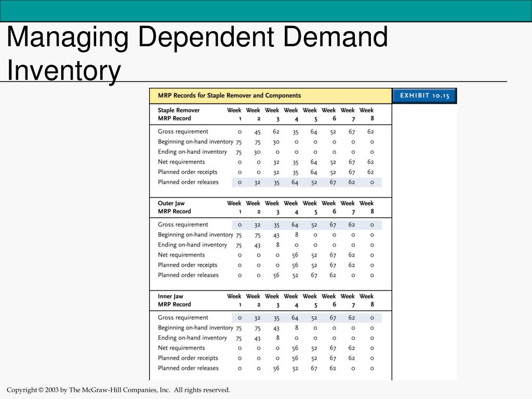Select Inner Jaw planned order receipts 62 in week 7
This screenshot has width=532, height=399.
[352, 358]
